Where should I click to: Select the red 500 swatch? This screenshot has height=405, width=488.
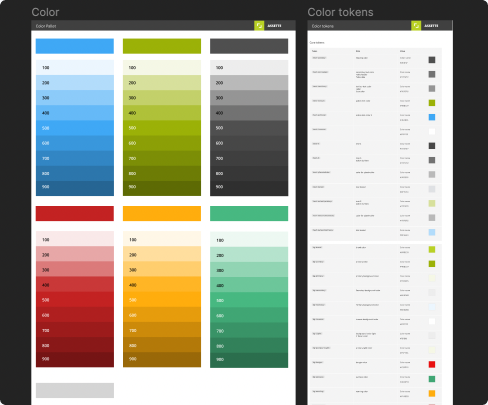[x=75, y=299]
